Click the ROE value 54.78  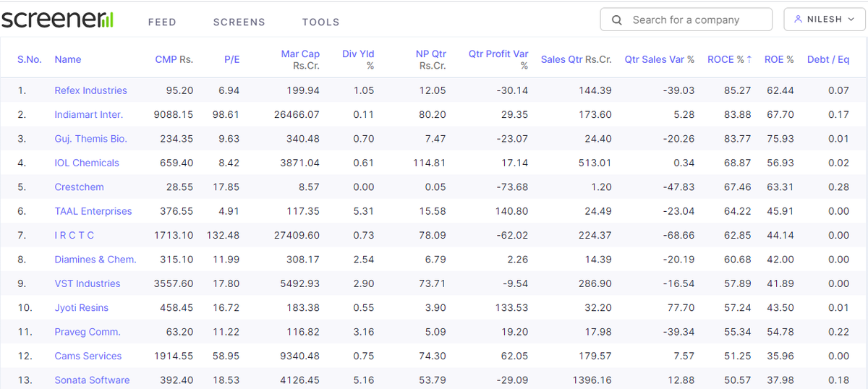pos(780,332)
